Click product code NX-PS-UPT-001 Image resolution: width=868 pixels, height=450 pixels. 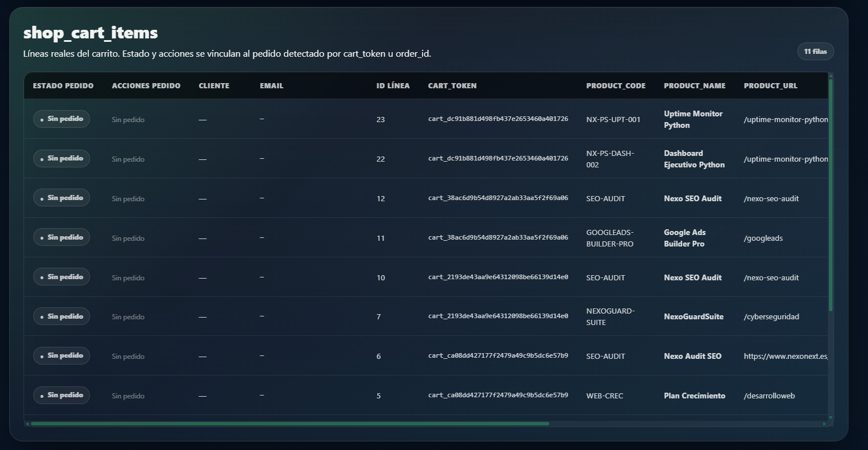pos(613,119)
